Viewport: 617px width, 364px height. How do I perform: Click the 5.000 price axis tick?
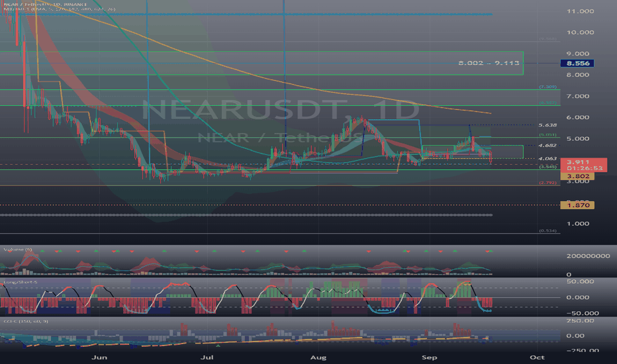pyautogui.click(x=578, y=138)
